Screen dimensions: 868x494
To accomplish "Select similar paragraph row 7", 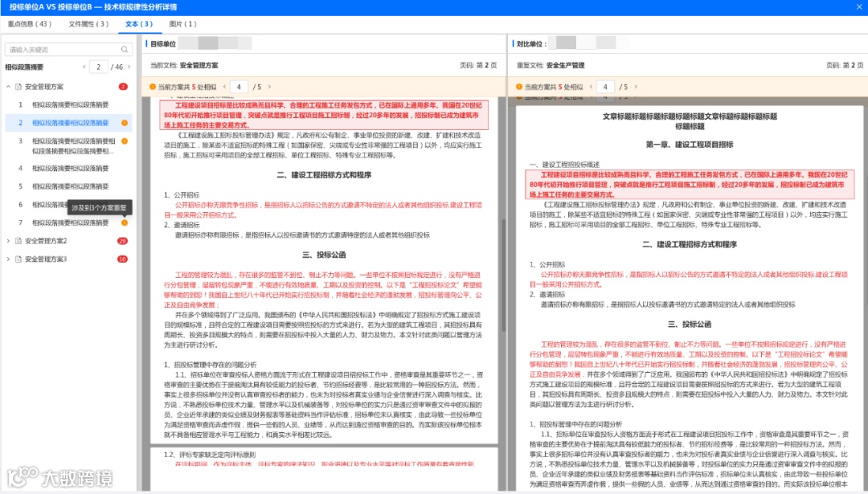I will 68,223.
